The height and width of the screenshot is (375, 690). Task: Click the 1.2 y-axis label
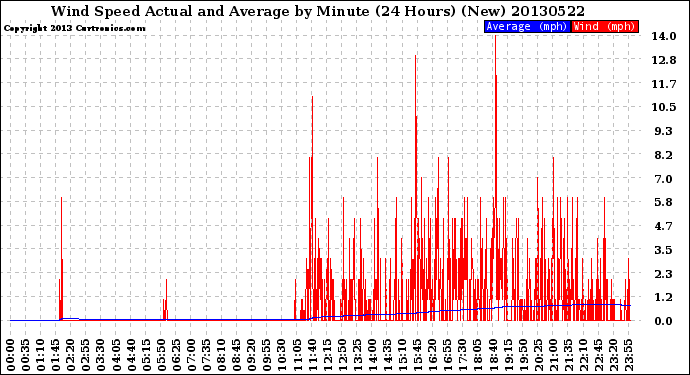click(664, 297)
